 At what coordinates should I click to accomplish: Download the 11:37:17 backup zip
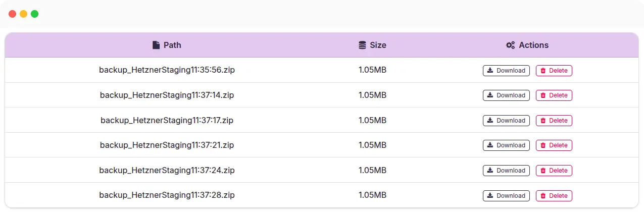tap(506, 121)
